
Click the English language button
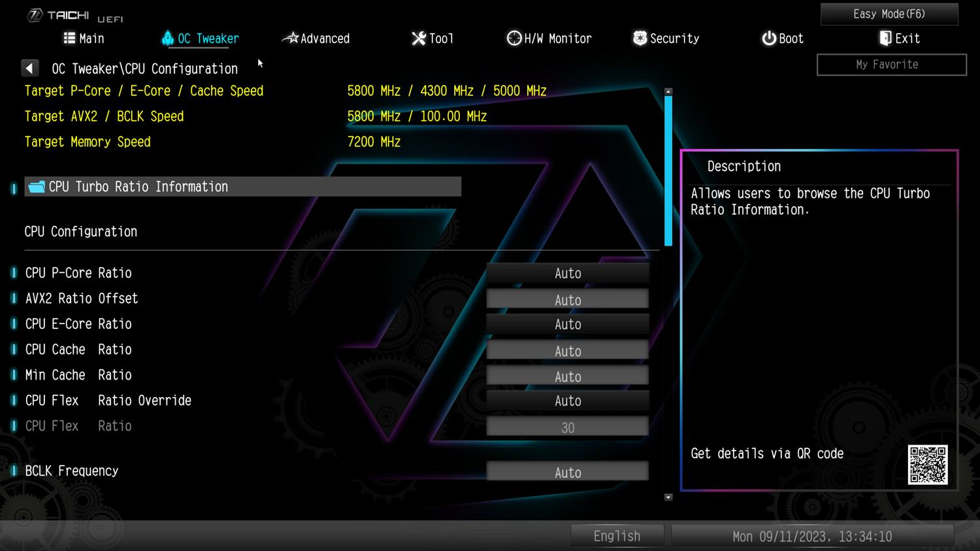click(617, 536)
